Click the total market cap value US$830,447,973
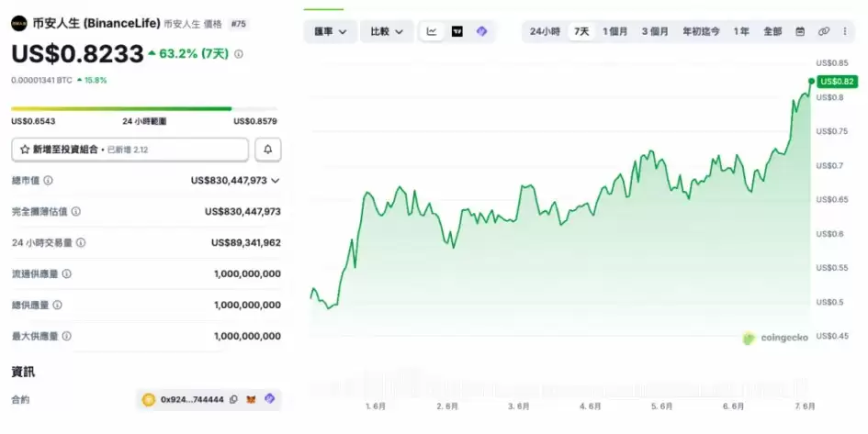This screenshot has width=868, height=434. pyautogui.click(x=229, y=180)
